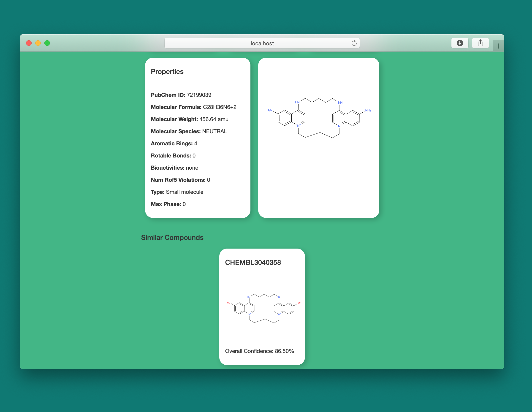Click the red close window button
Viewport: 532px width, 412px height.
[x=29, y=43]
